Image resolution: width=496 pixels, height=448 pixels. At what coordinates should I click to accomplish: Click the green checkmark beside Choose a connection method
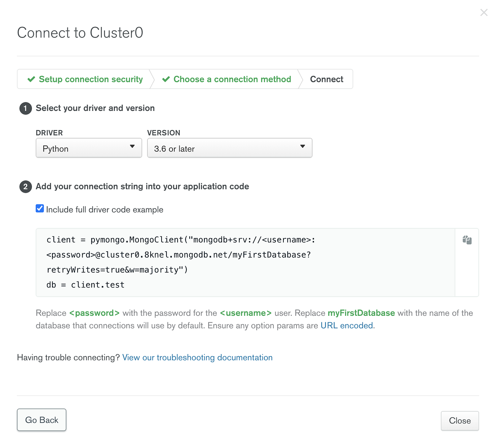(166, 79)
